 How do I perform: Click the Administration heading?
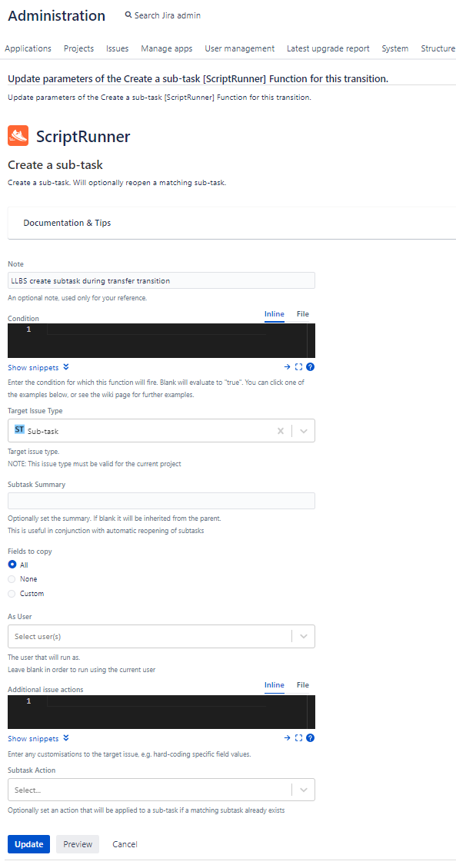(56, 15)
